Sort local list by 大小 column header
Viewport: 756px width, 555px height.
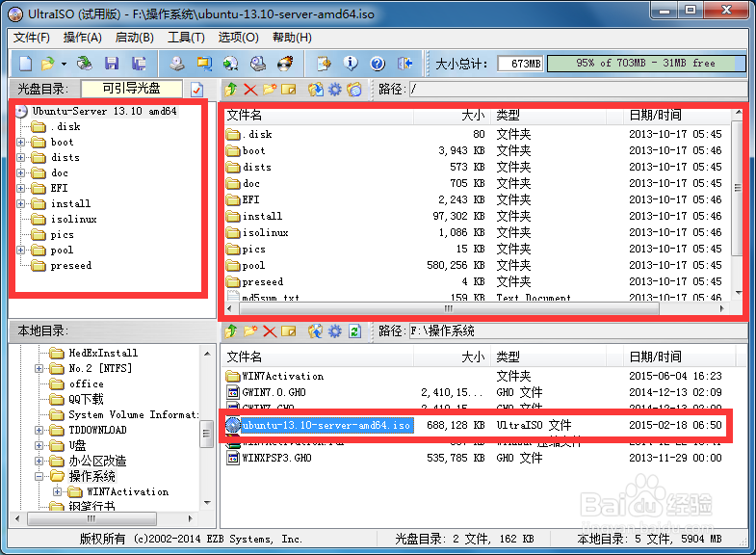452,357
